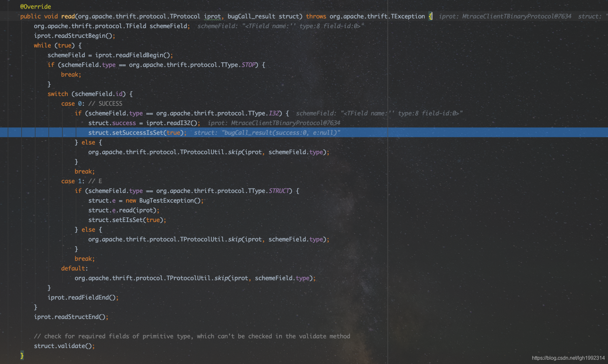
Task: Click the underlined iprot parameter in signature
Action: [x=212, y=16]
